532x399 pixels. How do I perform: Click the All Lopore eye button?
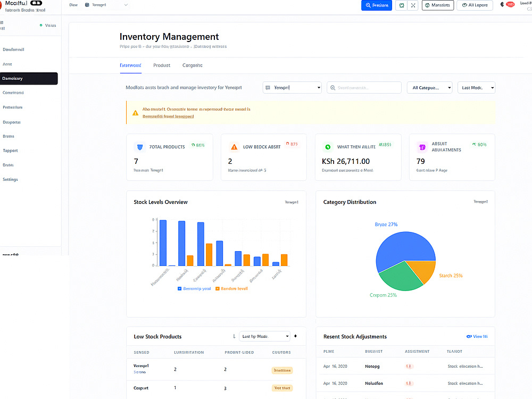[475, 5]
